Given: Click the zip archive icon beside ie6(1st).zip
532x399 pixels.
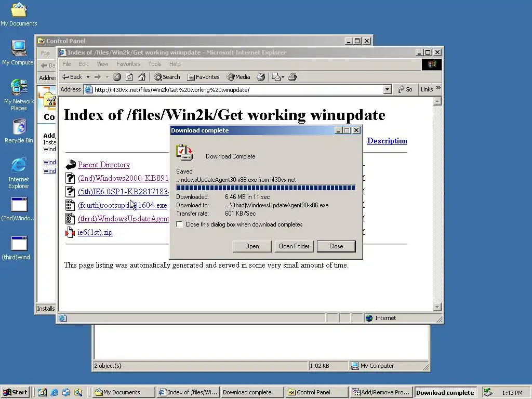Looking at the screenshot, I should tap(70, 232).
